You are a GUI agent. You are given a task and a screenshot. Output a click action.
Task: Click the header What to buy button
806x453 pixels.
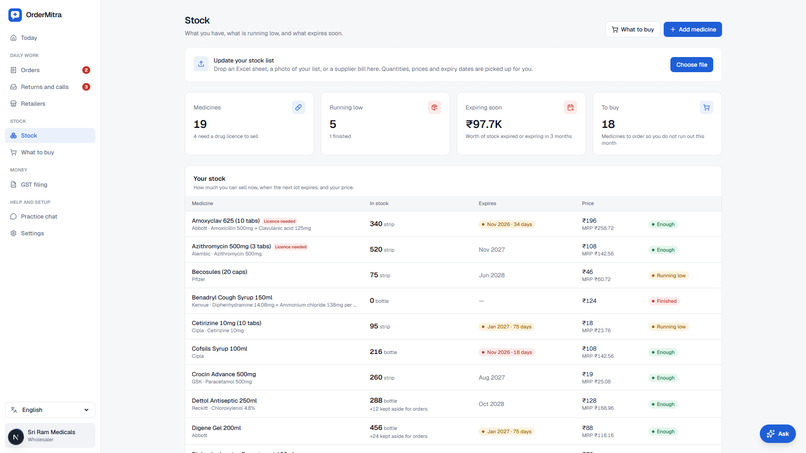point(633,29)
